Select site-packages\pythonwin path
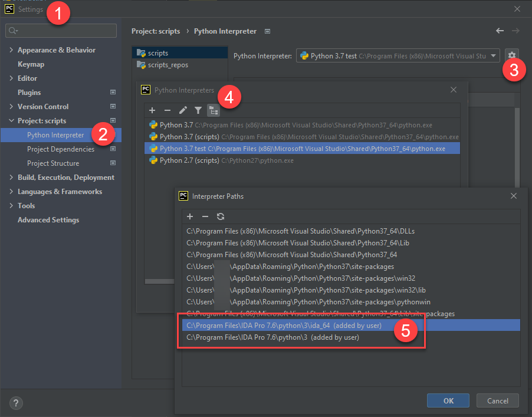The height and width of the screenshot is (417, 532). pyautogui.click(x=351, y=301)
